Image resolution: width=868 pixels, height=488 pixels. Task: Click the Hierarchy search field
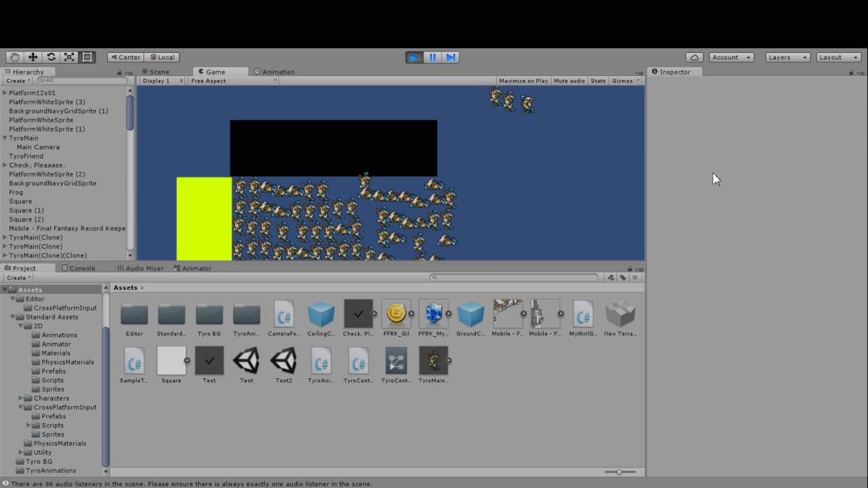point(81,81)
